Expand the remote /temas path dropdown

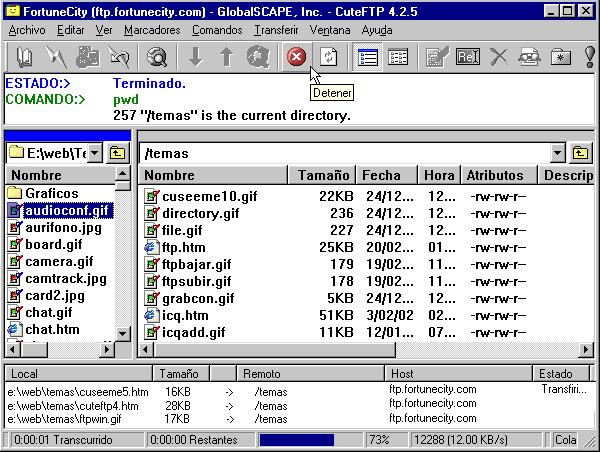pos(558,153)
